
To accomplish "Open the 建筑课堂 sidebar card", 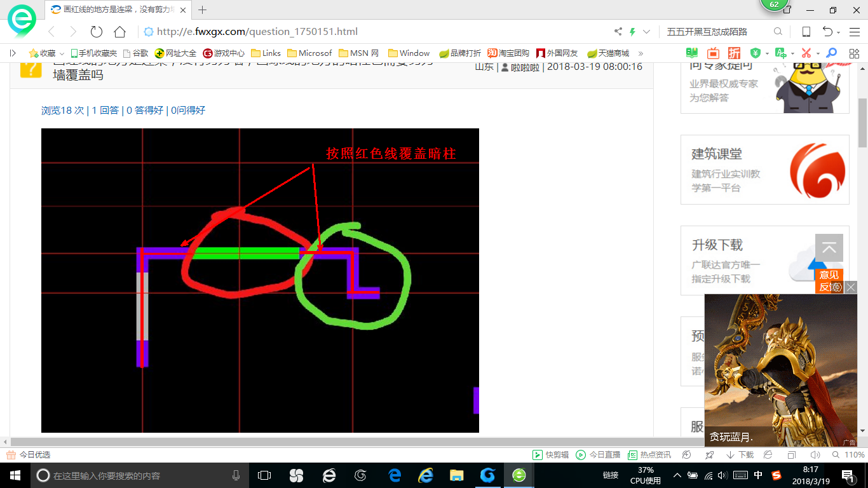I will tap(764, 170).
